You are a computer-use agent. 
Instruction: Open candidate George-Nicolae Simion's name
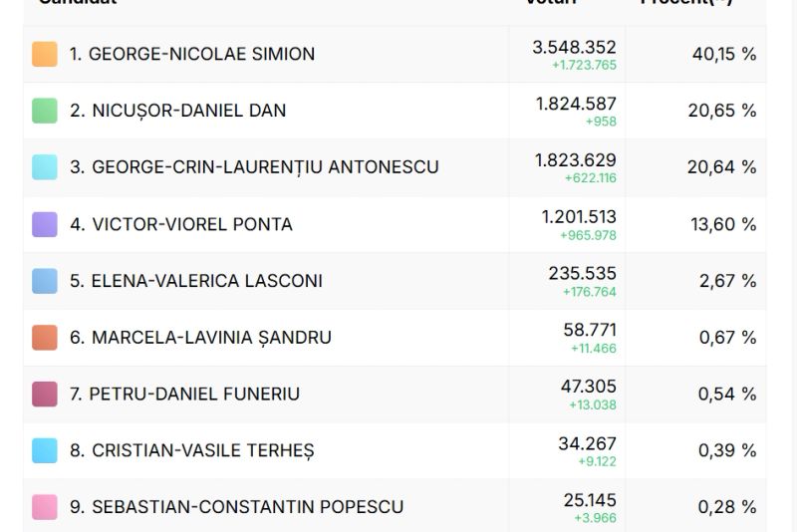191,54
